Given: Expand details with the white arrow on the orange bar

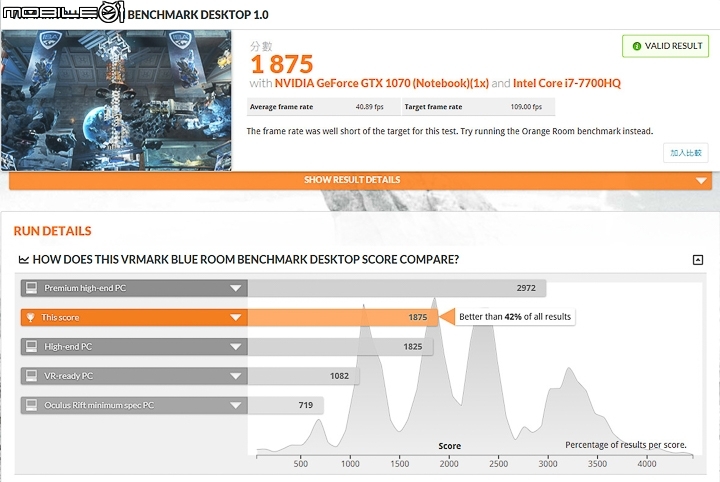Looking at the screenshot, I should tap(701, 180).
